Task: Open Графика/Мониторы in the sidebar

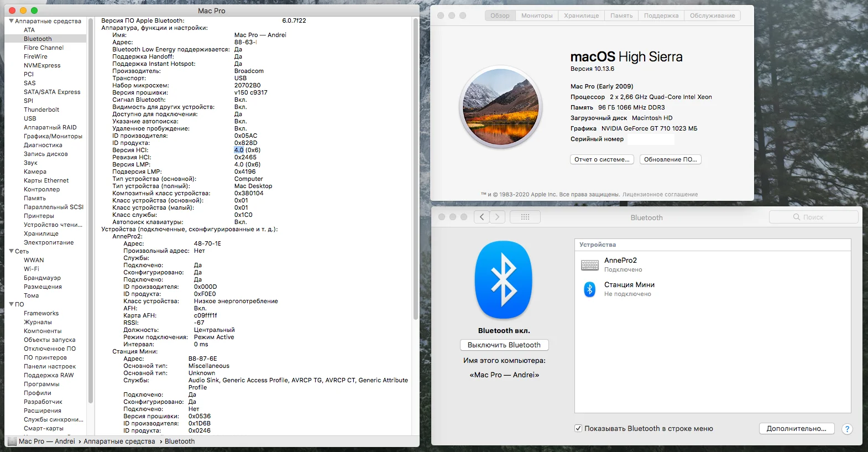Action: tap(53, 136)
